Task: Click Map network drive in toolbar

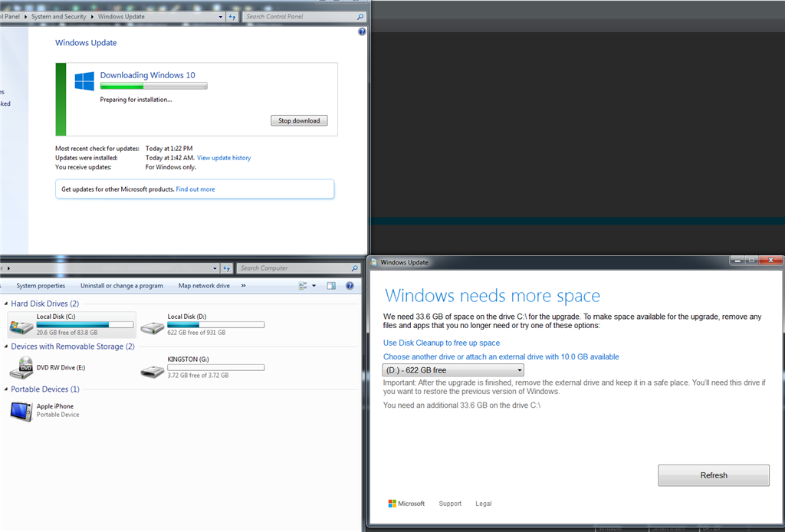Action: pyautogui.click(x=204, y=286)
